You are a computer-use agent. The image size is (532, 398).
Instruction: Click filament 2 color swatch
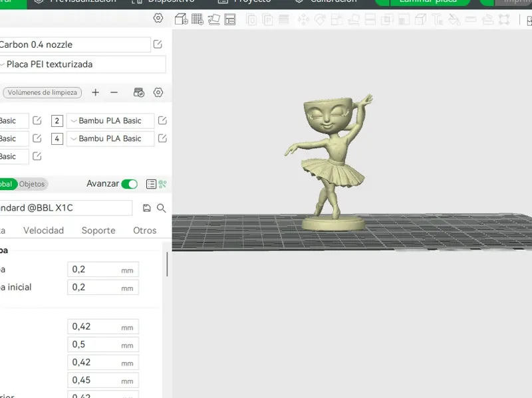(57, 121)
